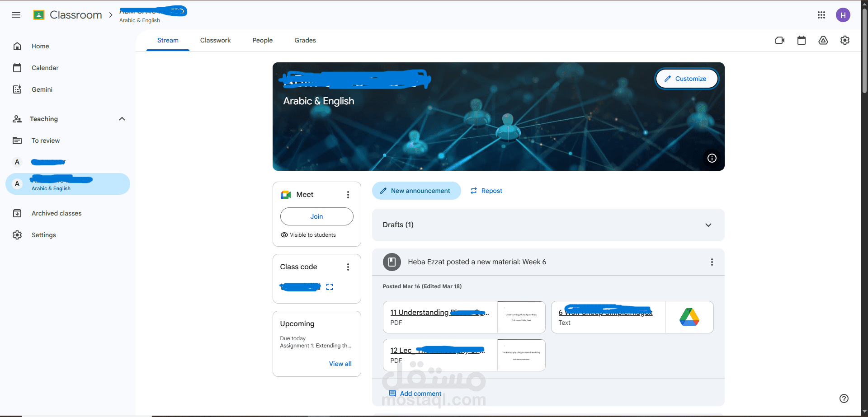Open class settings gear in header

(x=845, y=40)
